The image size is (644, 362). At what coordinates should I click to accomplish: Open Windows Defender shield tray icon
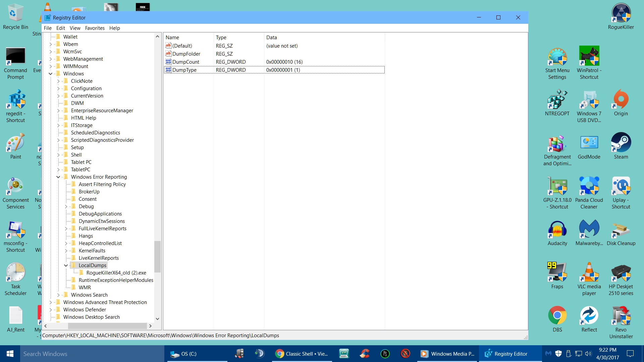click(558, 354)
